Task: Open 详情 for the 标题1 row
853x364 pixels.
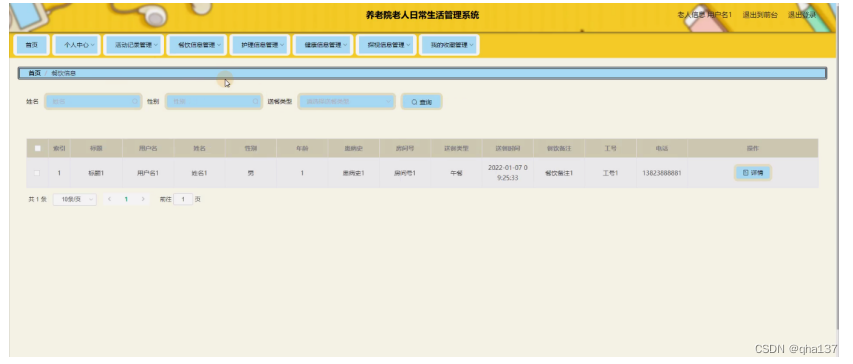Action: [x=753, y=173]
